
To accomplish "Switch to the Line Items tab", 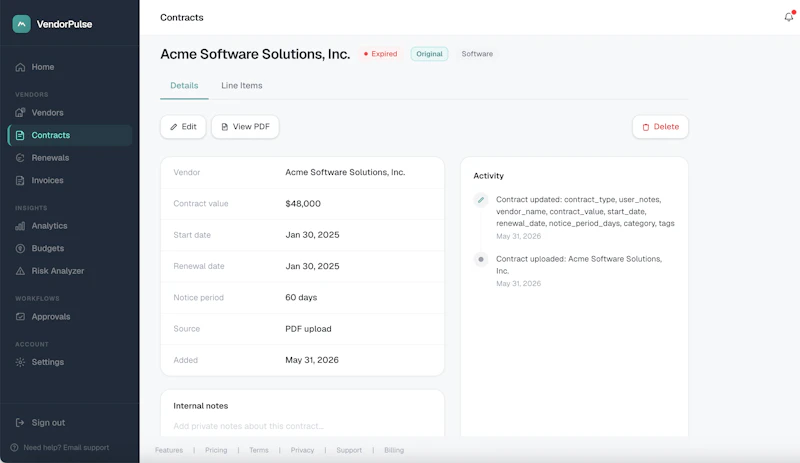I will (242, 86).
